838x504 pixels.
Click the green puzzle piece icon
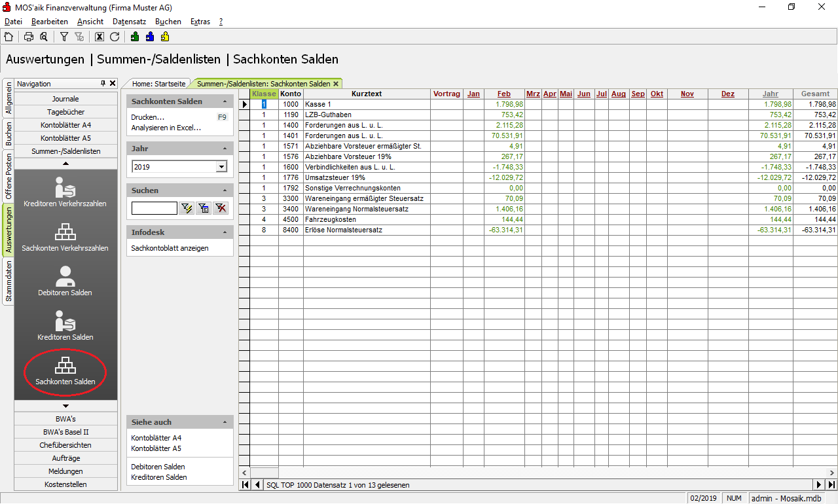coord(135,37)
